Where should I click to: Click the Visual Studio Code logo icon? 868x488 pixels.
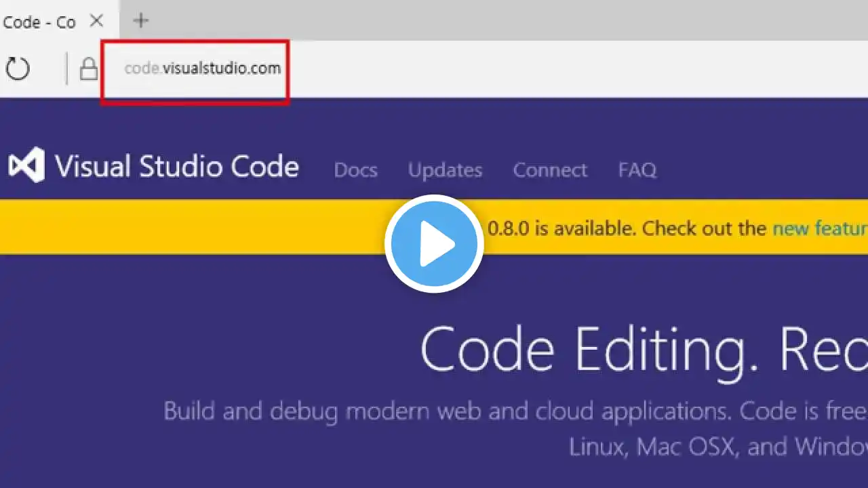(x=26, y=165)
